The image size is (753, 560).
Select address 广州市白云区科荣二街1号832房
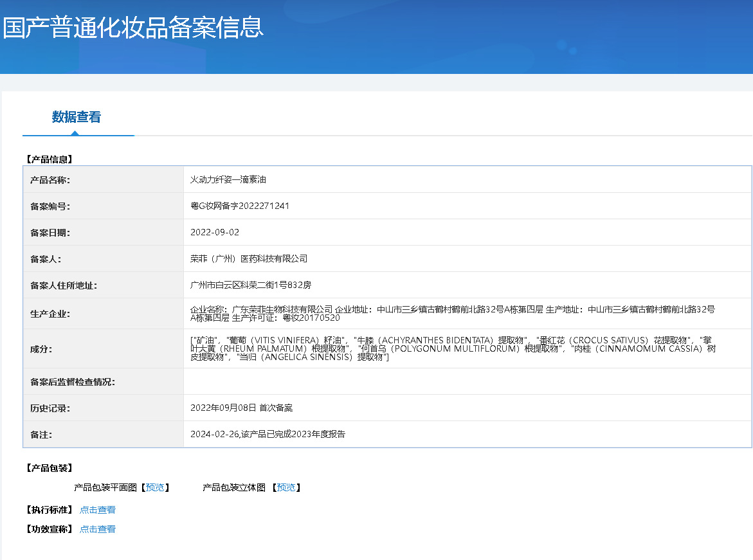251,285
